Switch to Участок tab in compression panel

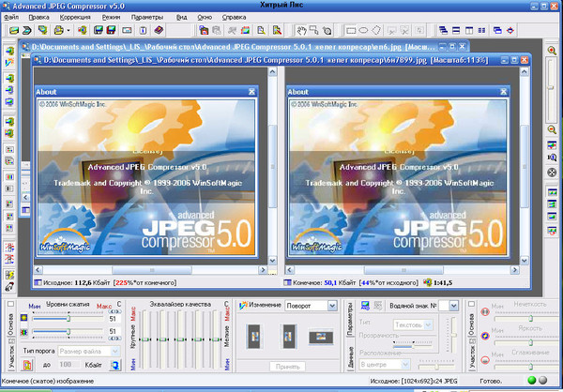[11, 357]
